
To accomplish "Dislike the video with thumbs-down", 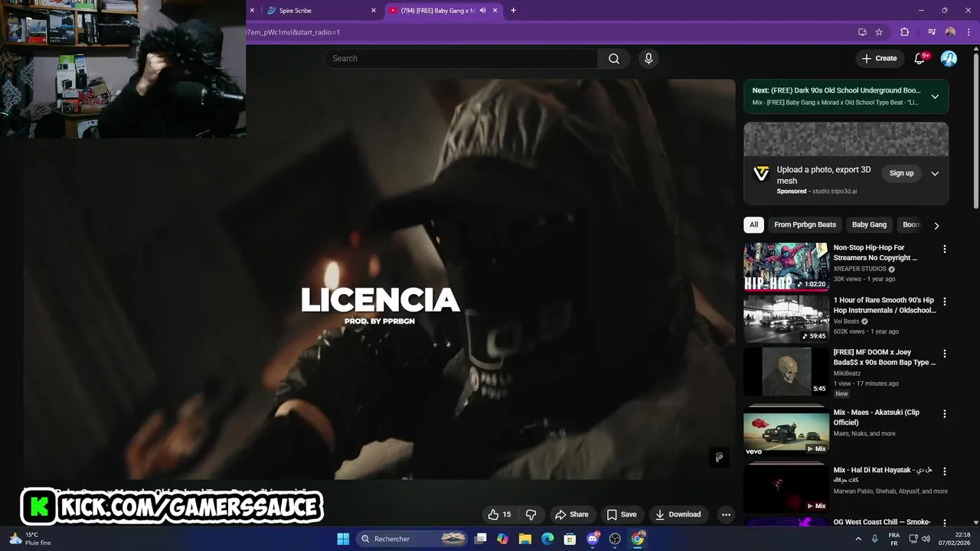I will [531, 514].
